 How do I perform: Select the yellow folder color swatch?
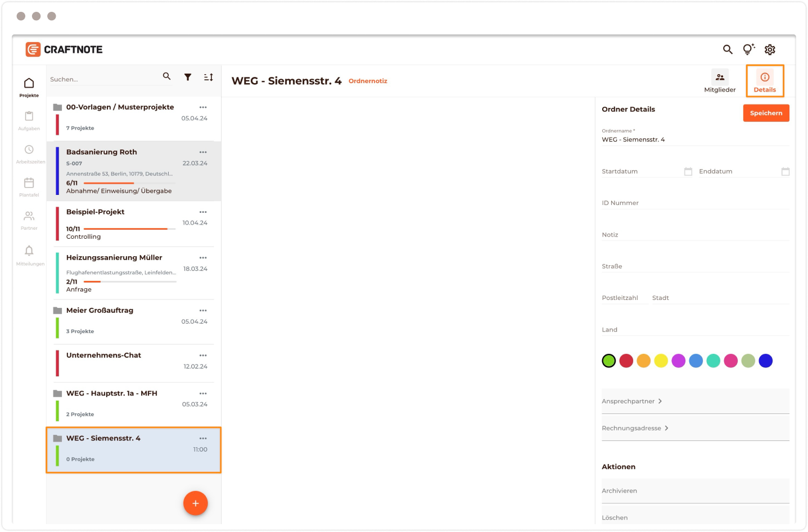(x=661, y=361)
